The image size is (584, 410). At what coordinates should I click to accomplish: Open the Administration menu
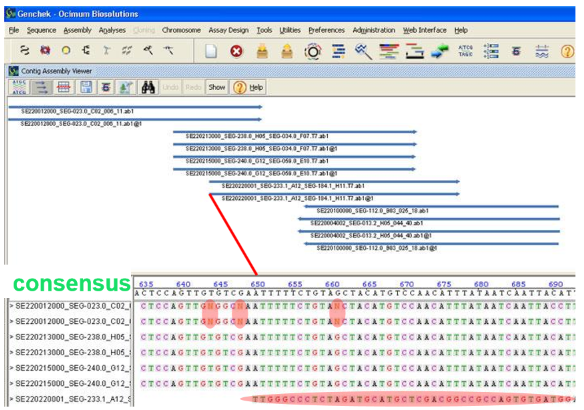click(x=374, y=30)
